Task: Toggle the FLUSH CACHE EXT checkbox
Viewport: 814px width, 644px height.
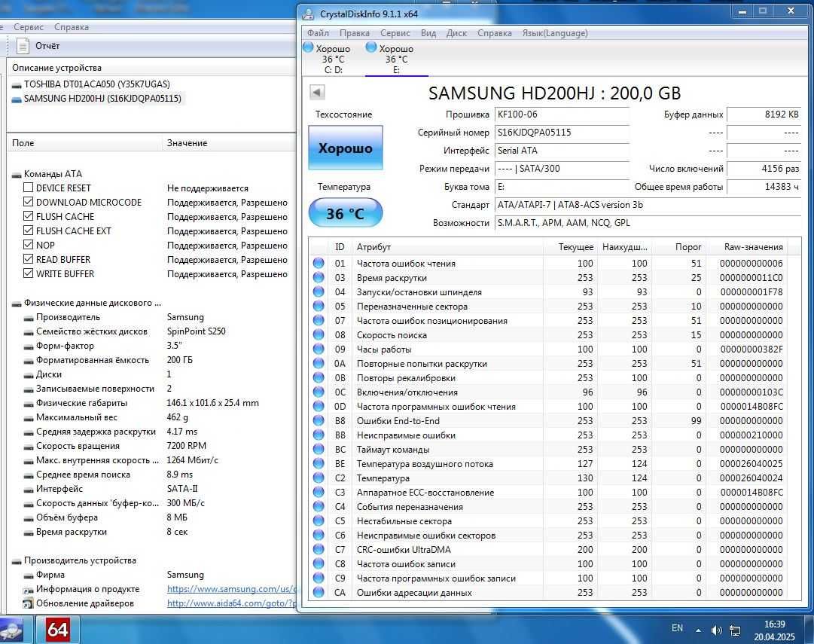Action: tap(28, 230)
